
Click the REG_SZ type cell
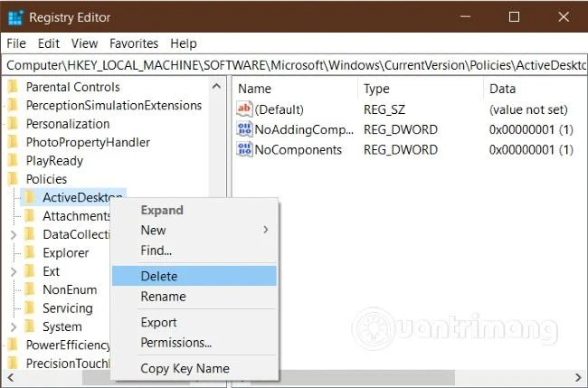pos(384,109)
